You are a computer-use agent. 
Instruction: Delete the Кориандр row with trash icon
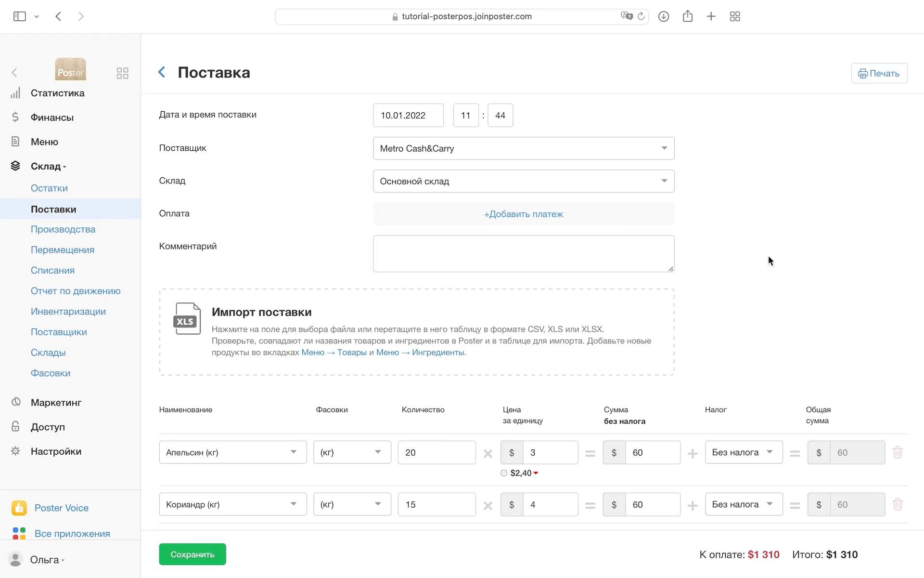(897, 504)
